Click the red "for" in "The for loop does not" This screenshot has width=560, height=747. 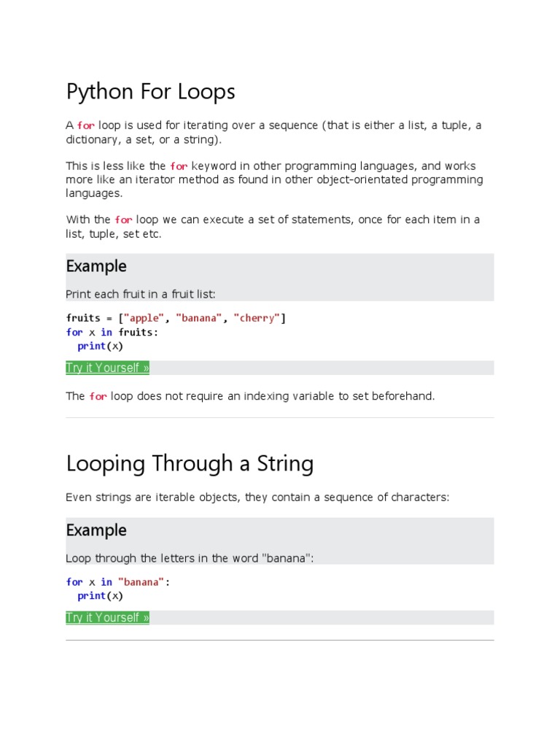98,396
